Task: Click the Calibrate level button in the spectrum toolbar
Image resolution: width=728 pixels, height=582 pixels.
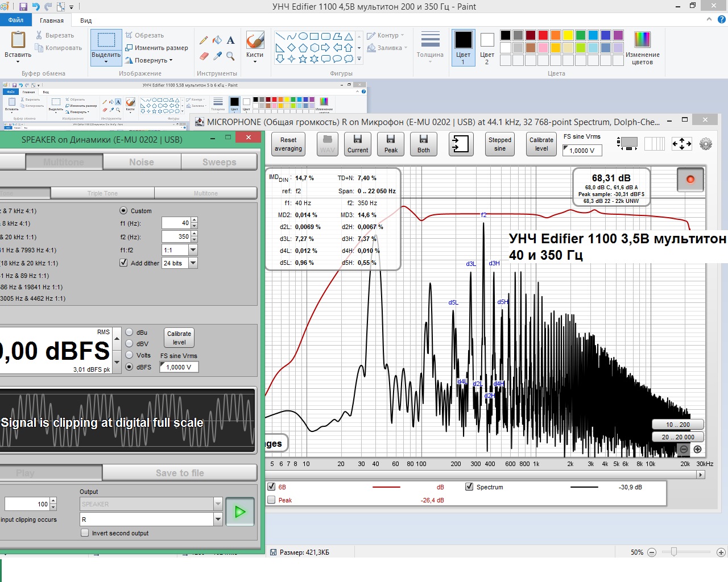Action: pos(541,144)
